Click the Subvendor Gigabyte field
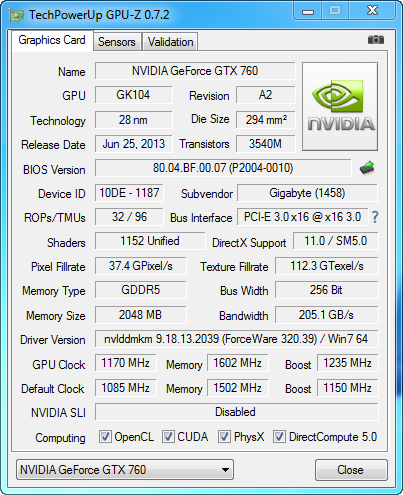This screenshot has height=495, width=403. [x=307, y=193]
